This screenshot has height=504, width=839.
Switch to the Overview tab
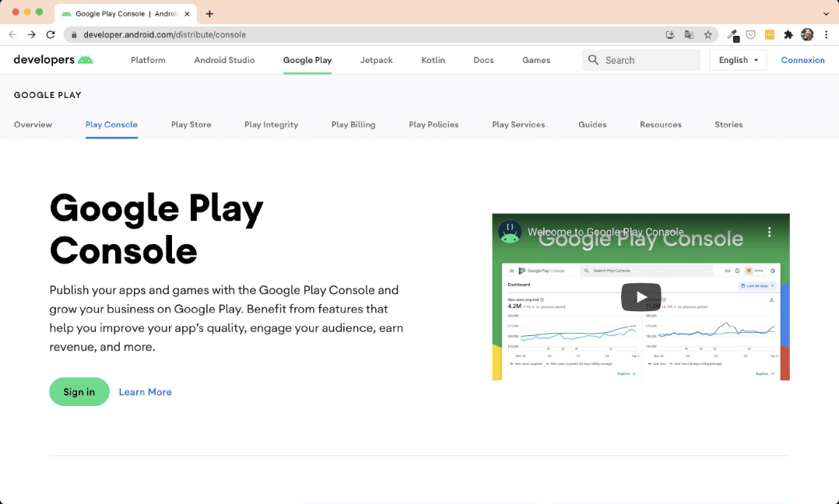pos(33,124)
